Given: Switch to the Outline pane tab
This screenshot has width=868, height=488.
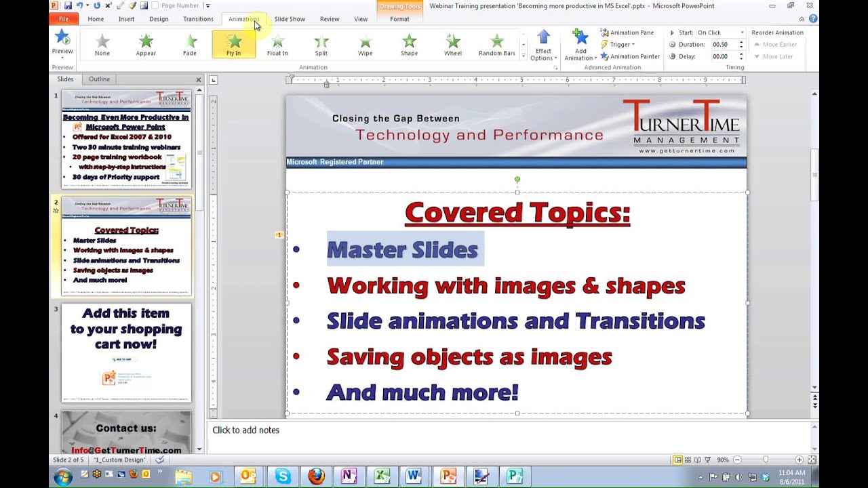Looking at the screenshot, I should 99,79.
